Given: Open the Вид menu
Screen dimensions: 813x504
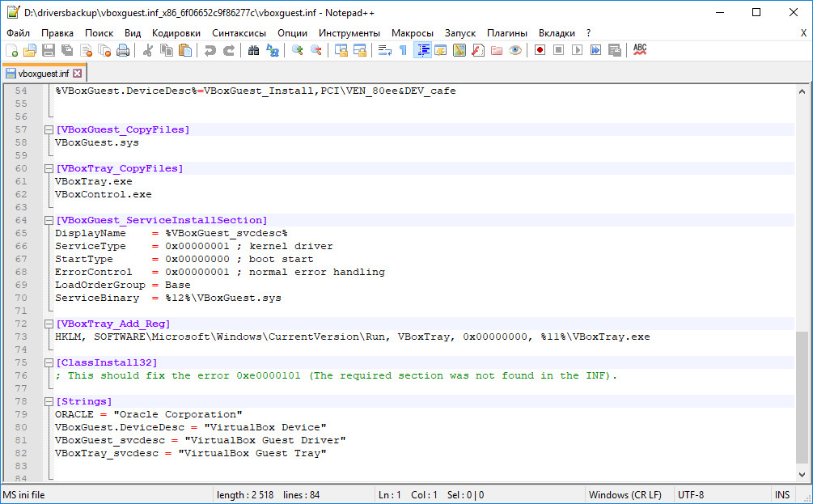Looking at the screenshot, I should coord(133,33).
